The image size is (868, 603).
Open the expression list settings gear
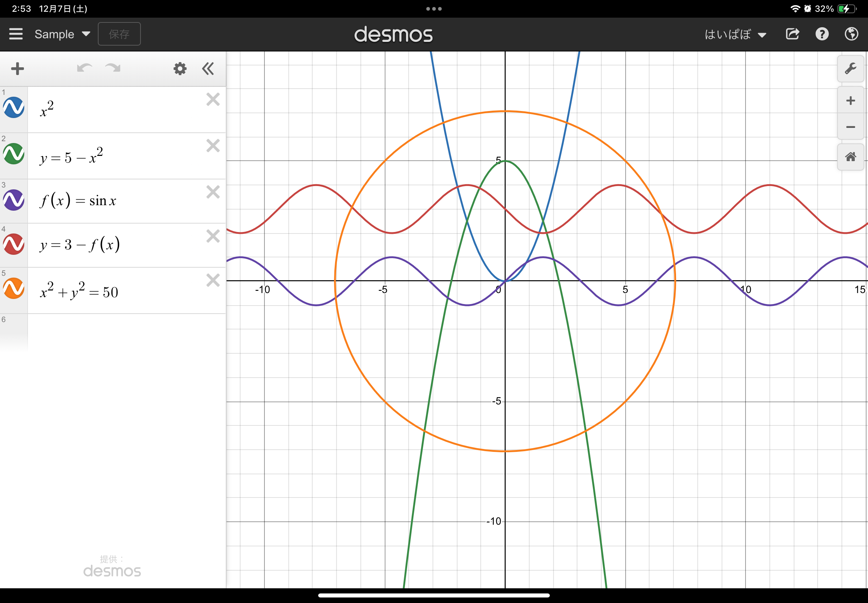pos(180,68)
